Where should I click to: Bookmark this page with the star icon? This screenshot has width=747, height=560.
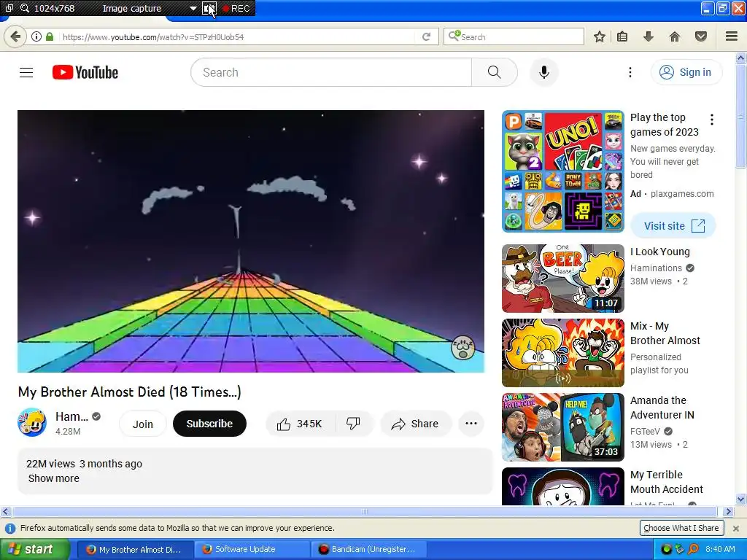point(600,36)
